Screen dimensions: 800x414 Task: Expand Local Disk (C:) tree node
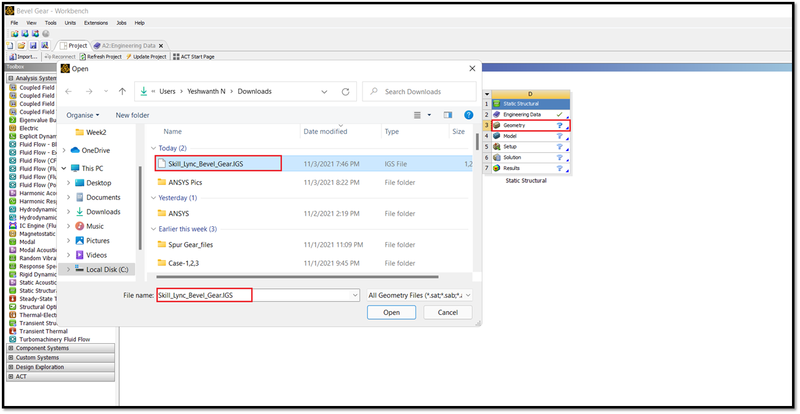click(68, 269)
